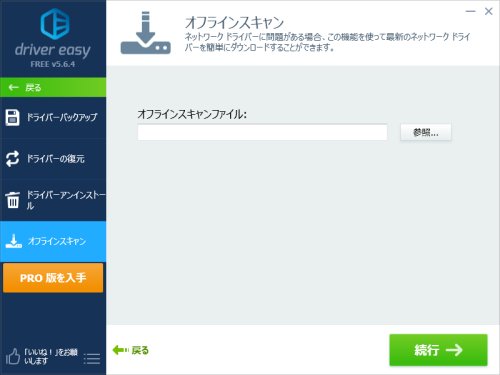Image resolution: width=500 pixels, height=375 pixels.
Task: Click the orange PRO 版を入手 button
Action: click(53, 278)
